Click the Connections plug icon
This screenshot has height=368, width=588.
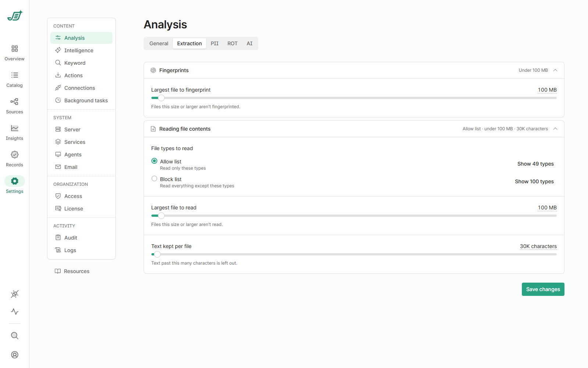coord(58,88)
